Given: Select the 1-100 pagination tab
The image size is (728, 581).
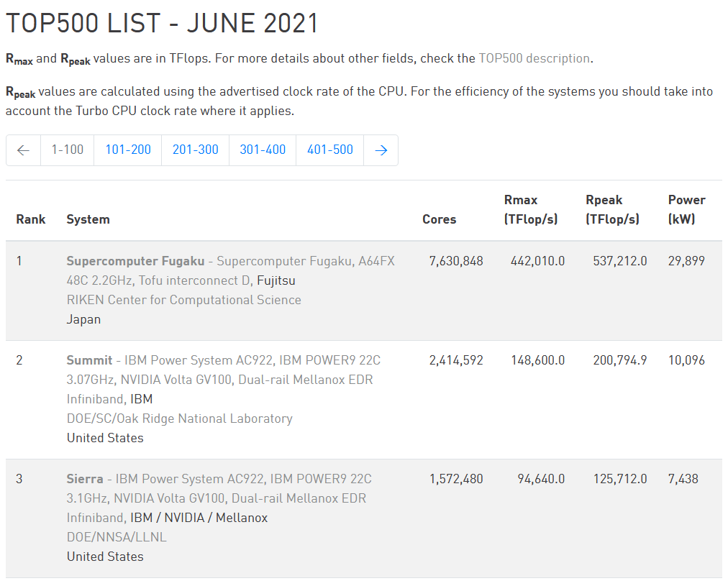Looking at the screenshot, I should pos(68,150).
